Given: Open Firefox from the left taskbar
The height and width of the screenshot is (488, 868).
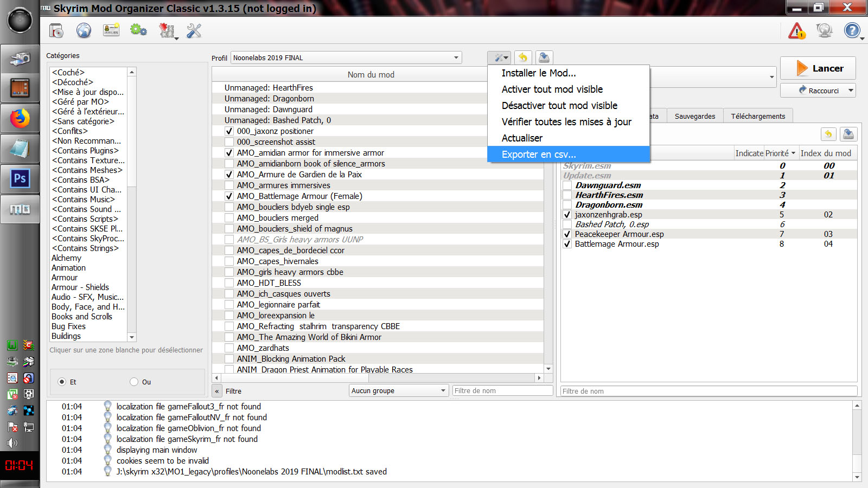Looking at the screenshot, I should [20, 118].
